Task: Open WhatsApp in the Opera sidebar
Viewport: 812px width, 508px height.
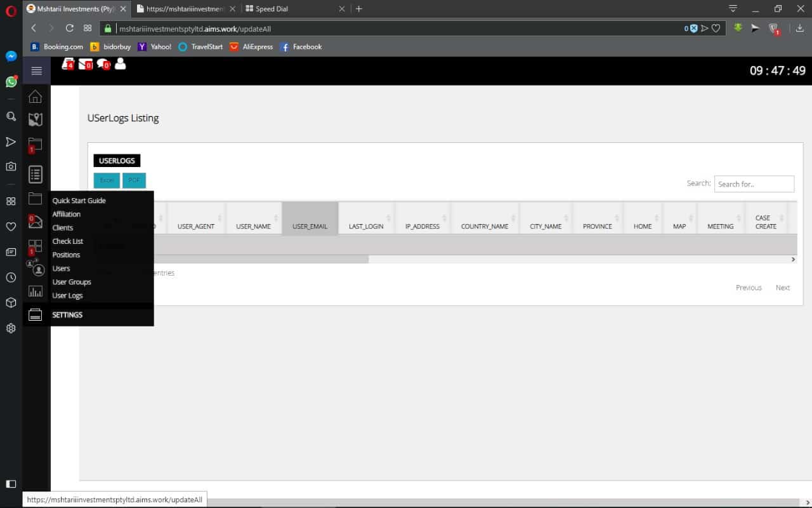Action: tap(11, 81)
